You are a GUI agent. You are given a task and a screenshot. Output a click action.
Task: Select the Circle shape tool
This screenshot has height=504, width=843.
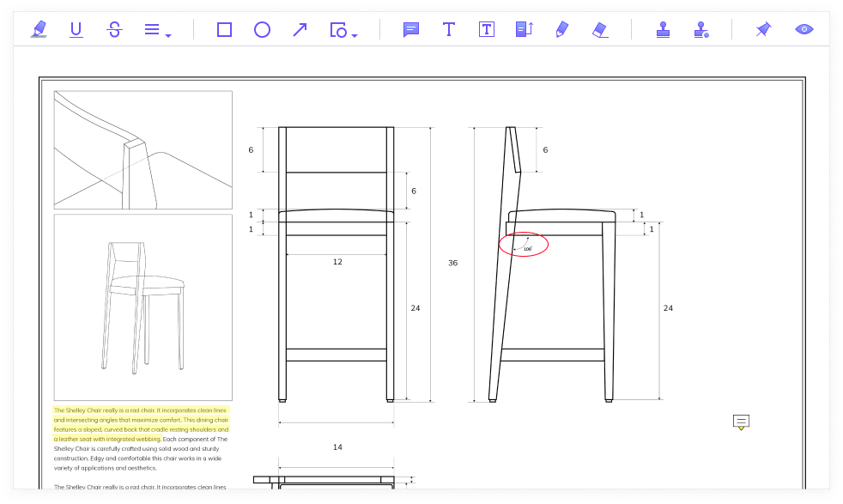pos(262,29)
